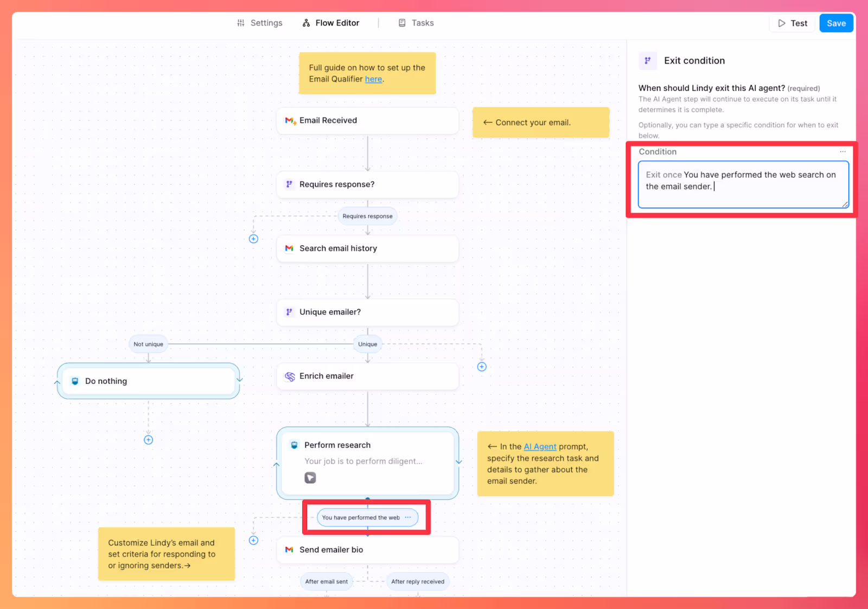Click the After email sent branch label
This screenshot has width=868, height=609.
tap(326, 581)
